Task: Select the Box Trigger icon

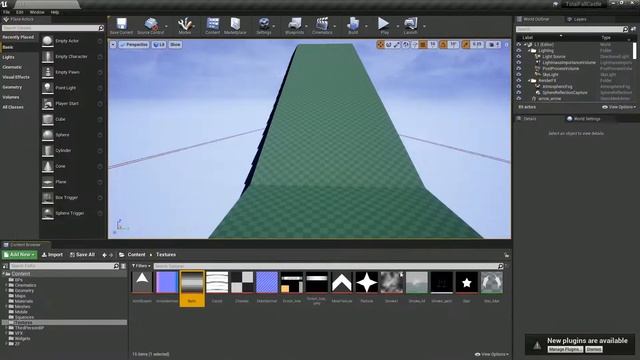Action: point(48,198)
